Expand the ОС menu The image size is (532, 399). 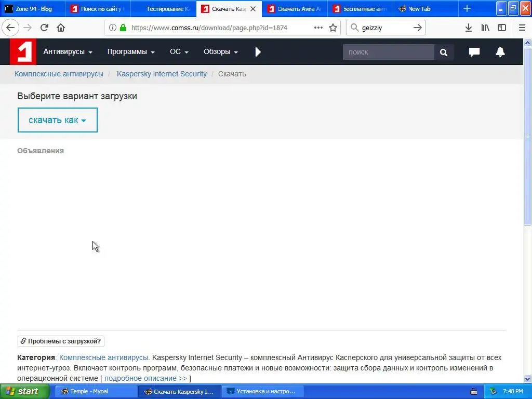(x=179, y=51)
